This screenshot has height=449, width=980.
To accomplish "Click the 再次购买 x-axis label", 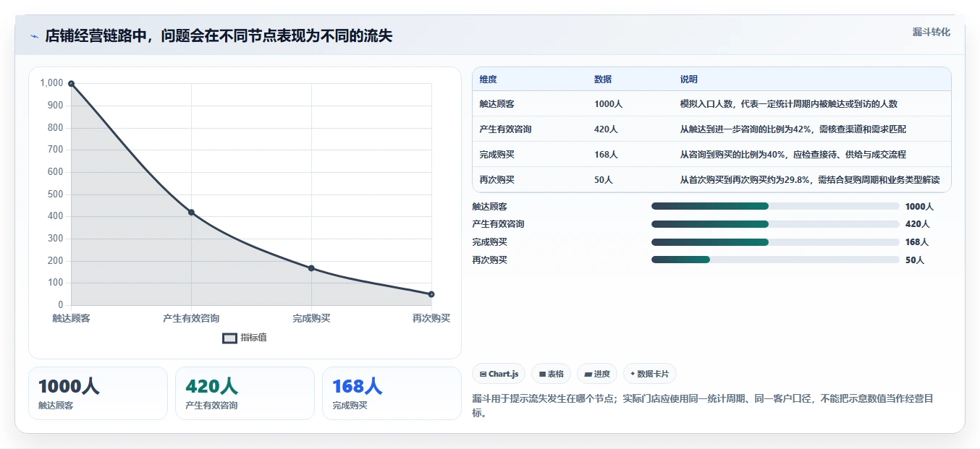I will click(x=431, y=318).
